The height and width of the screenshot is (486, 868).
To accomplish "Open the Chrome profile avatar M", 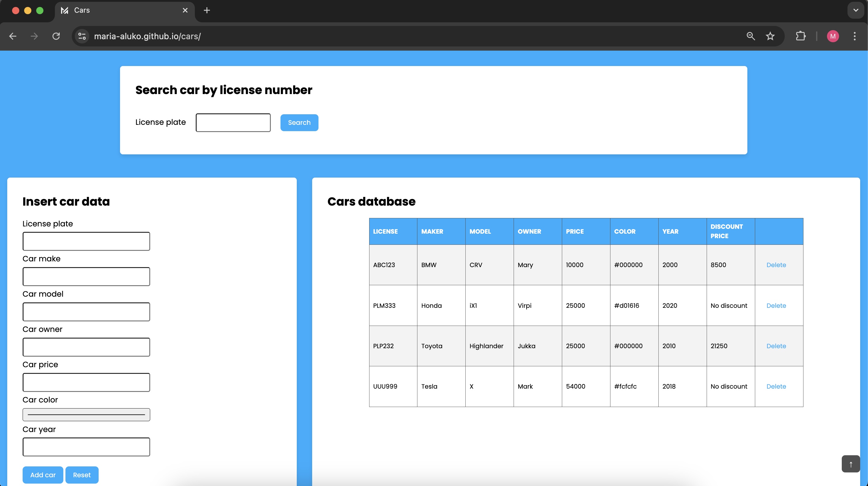I will tap(833, 36).
